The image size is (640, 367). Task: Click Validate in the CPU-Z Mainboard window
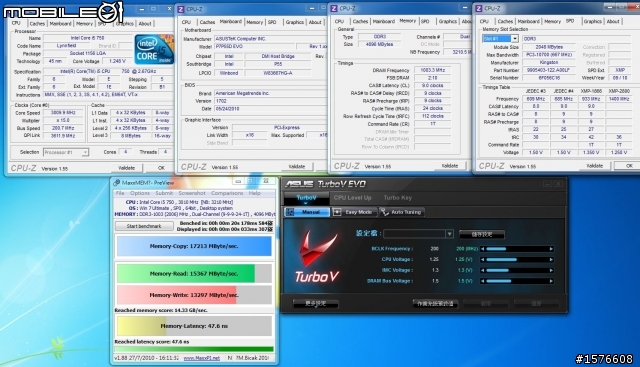(x=297, y=167)
